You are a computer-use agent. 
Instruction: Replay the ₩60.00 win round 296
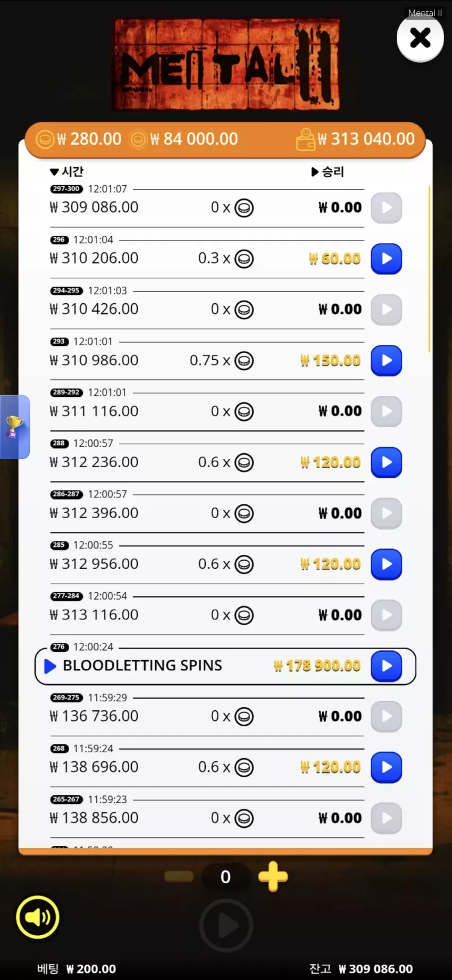coord(386,259)
